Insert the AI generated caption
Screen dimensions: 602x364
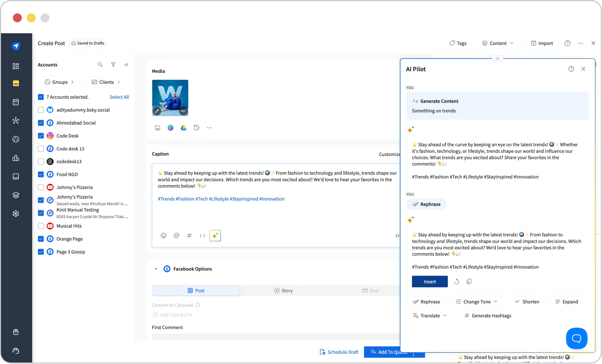(429, 281)
